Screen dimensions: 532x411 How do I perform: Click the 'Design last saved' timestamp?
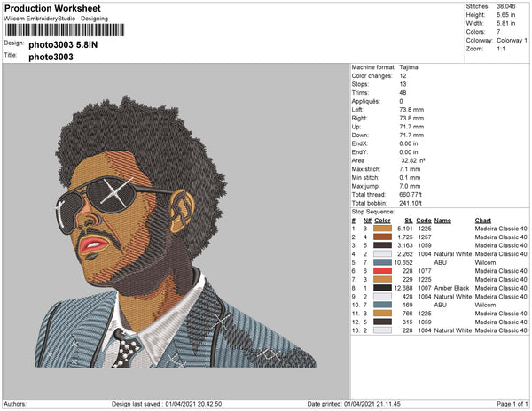tap(167, 404)
